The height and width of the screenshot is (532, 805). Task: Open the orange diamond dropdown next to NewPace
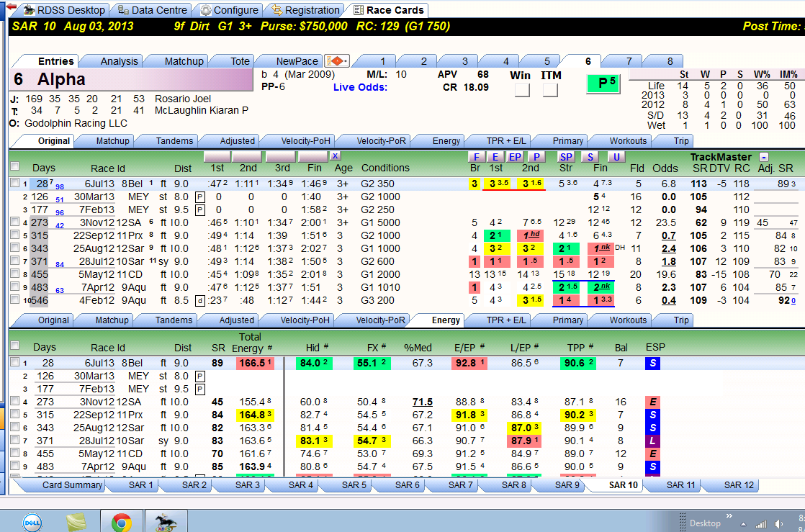click(337, 61)
